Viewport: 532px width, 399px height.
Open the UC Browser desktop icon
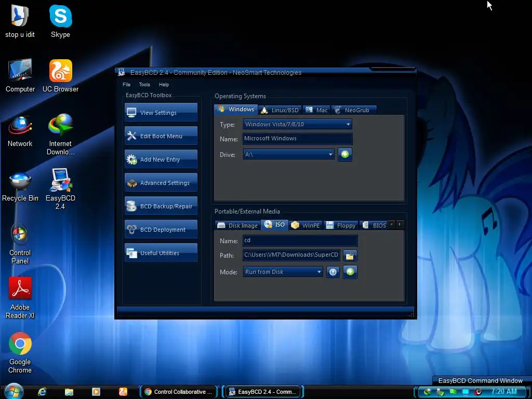60,76
